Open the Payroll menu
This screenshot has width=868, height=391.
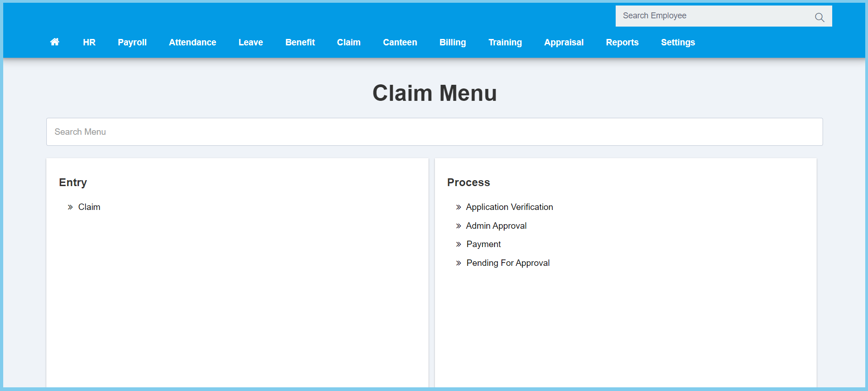[132, 42]
